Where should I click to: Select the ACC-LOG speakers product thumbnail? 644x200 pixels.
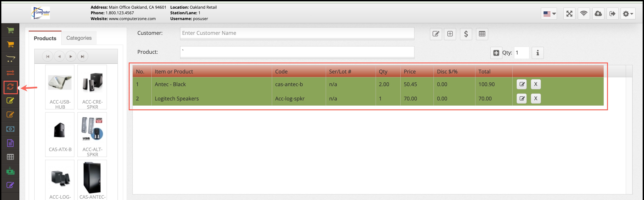click(x=60, y=180)
